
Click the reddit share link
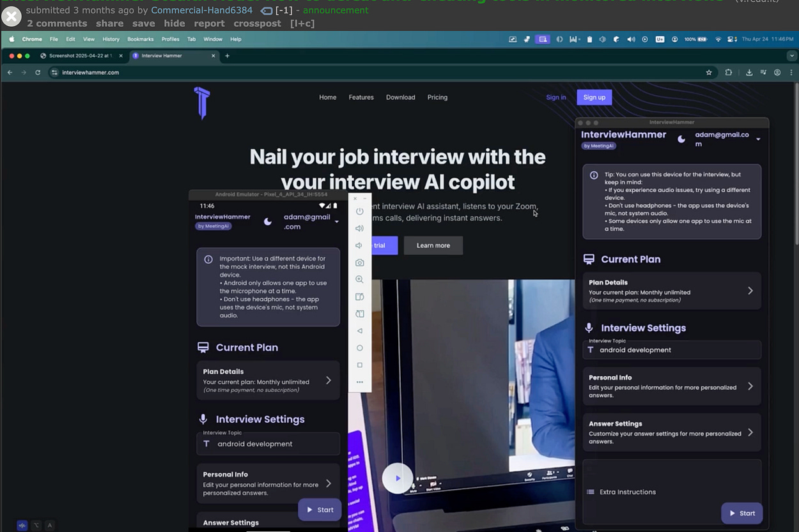click(109, 23)
